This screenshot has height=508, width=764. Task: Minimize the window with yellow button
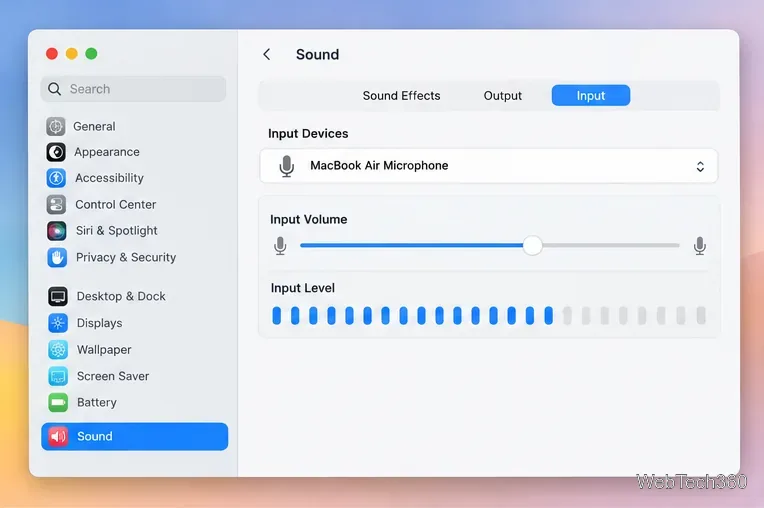point(72,54)
